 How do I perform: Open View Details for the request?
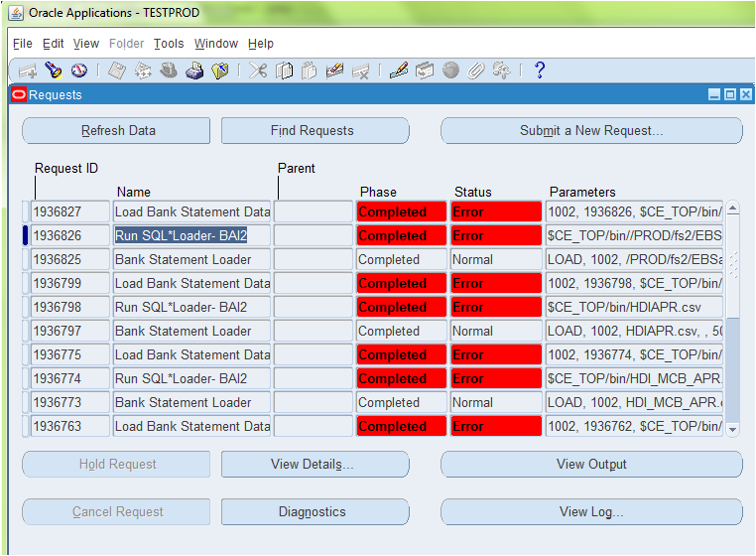pyautogui.click(x=313, y=465)
